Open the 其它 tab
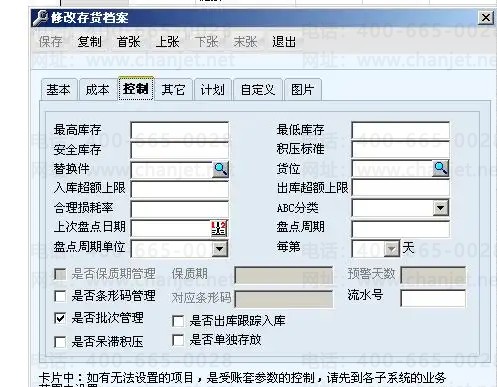The height and width of the screenshot is (387, 497). pyautogui.click(x=174, y=90)
